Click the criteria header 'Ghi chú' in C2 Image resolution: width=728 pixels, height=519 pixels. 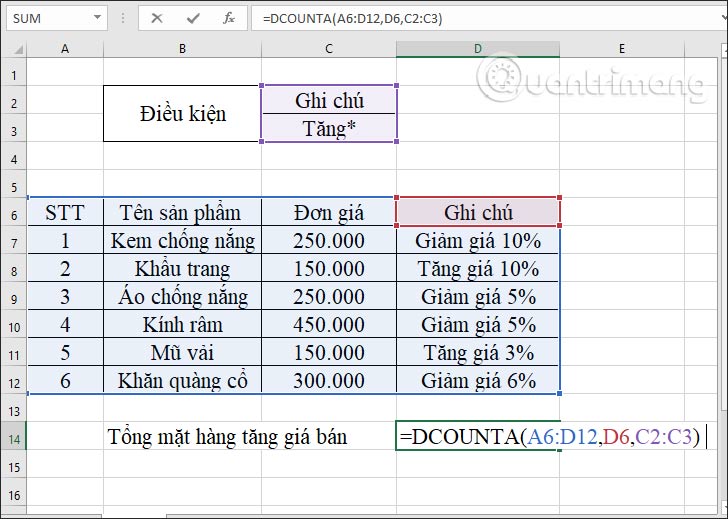tap(329, 100)
